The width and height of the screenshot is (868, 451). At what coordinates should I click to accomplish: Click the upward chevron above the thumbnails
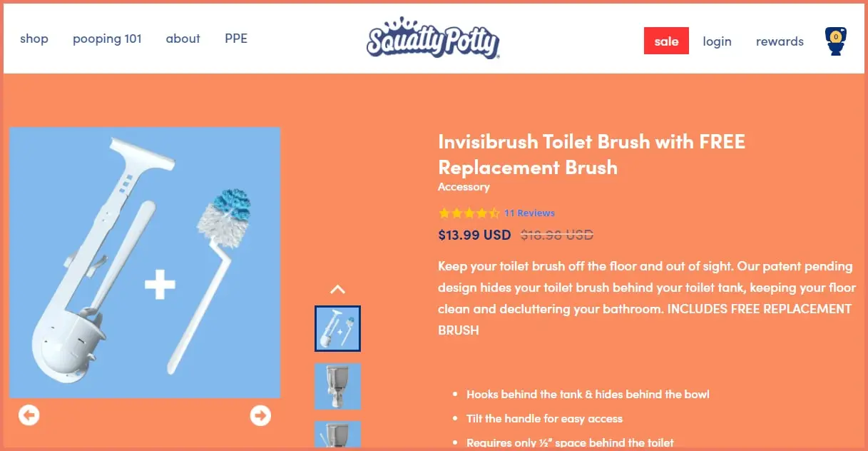coord(338,289)
